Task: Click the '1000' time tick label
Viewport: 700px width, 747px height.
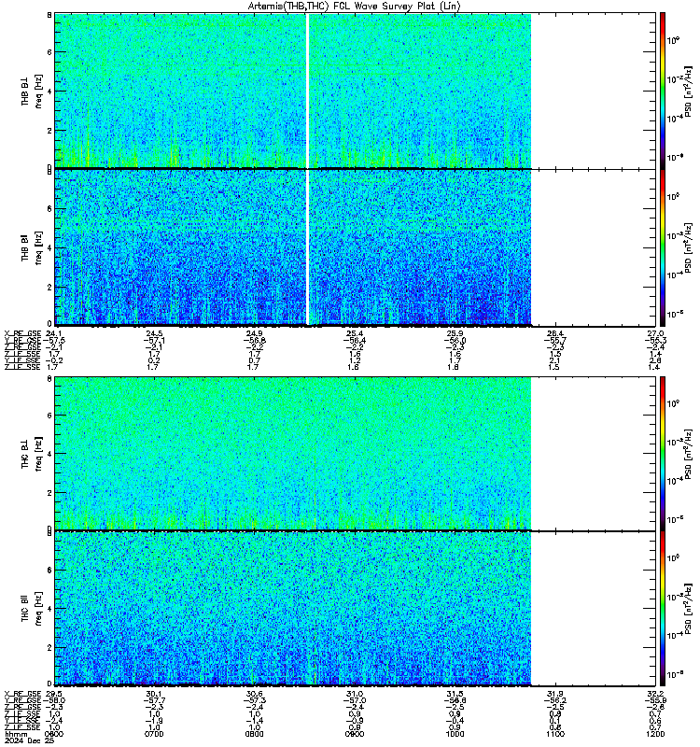Action: click(455, 734)
